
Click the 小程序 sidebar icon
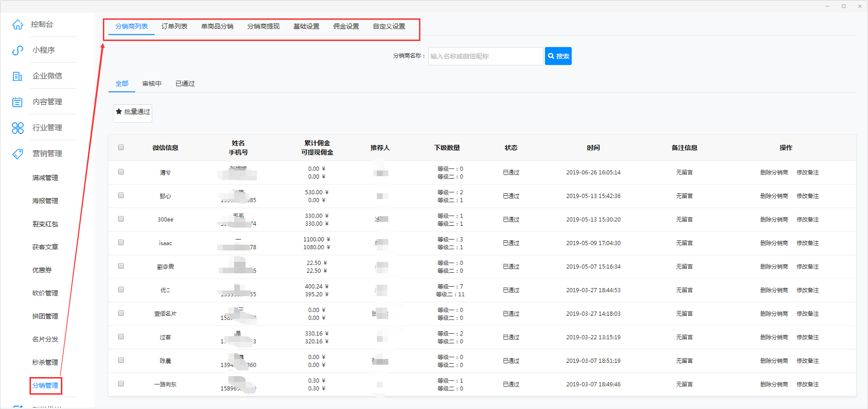tap(18, 50)
